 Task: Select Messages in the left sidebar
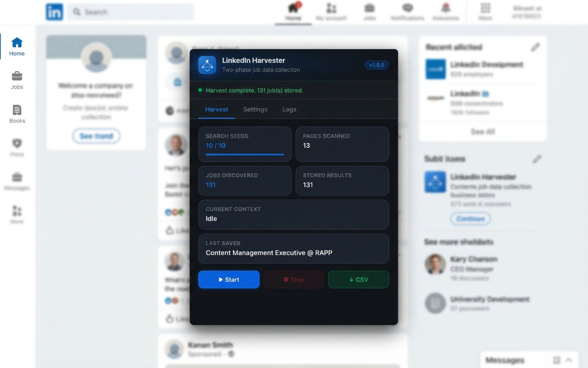coord(17,181)
